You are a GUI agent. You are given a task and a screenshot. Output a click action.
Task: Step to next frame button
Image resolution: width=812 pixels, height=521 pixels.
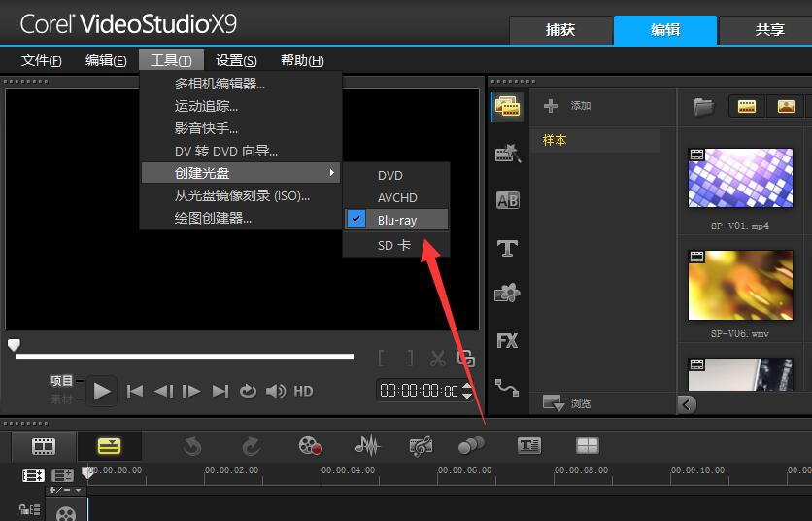coord(191,391)
